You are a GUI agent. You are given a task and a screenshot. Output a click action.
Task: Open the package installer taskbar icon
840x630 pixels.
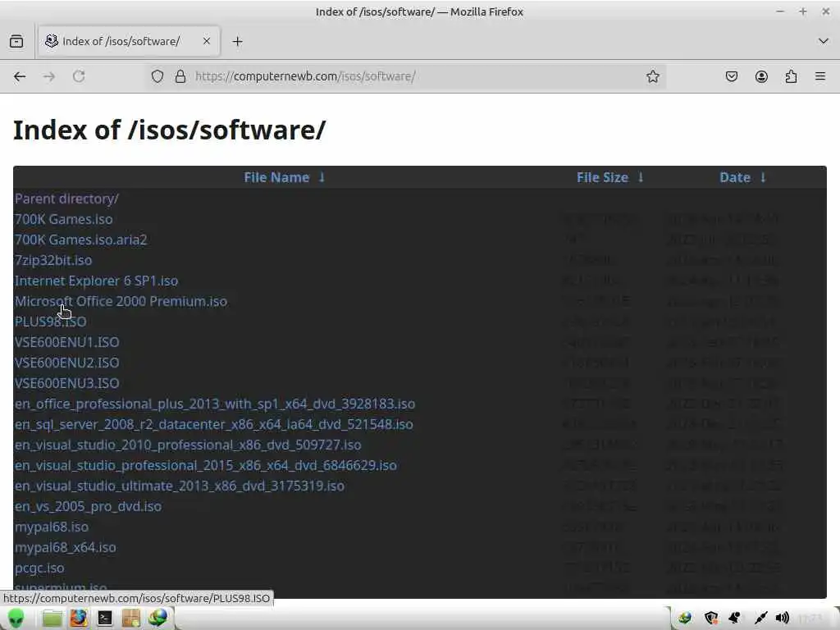[130, 619]
